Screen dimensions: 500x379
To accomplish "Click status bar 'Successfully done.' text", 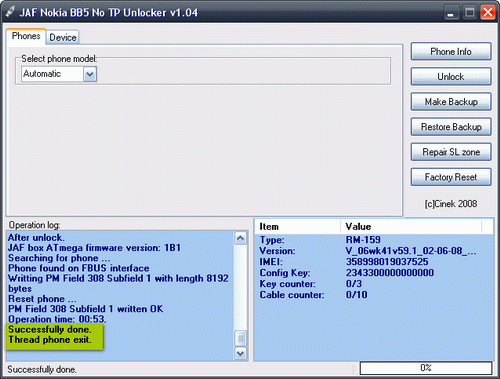I will pyautogui.click(x=42, y=369).
